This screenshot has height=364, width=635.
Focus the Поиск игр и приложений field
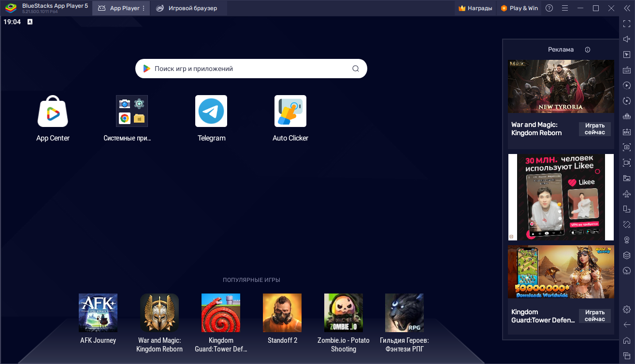[x=251, y=69]
